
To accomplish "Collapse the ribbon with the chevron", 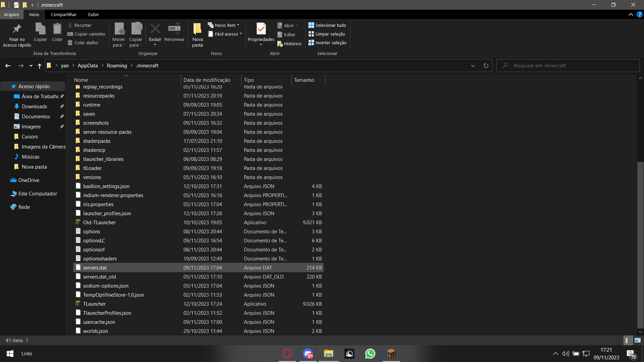I will pos(631,14).
